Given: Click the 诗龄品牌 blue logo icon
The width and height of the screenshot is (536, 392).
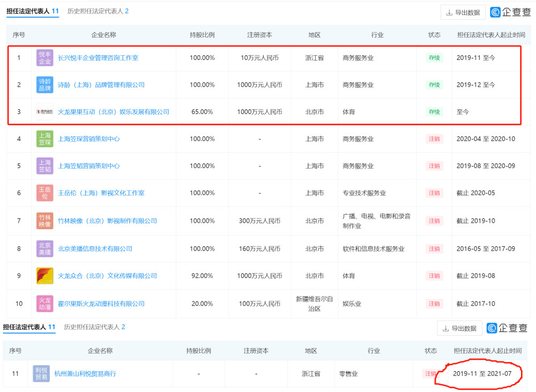Looking at the screenshot, I should [45, 85].
